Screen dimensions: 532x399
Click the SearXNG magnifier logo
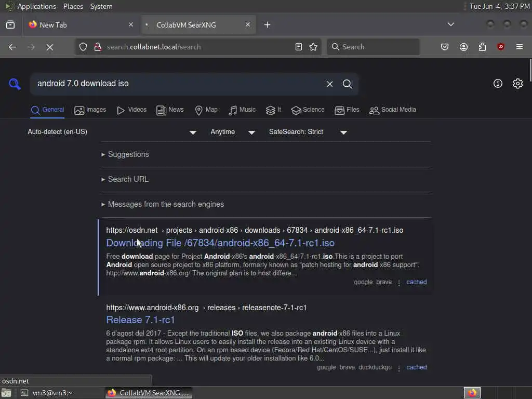pos(15,84)
